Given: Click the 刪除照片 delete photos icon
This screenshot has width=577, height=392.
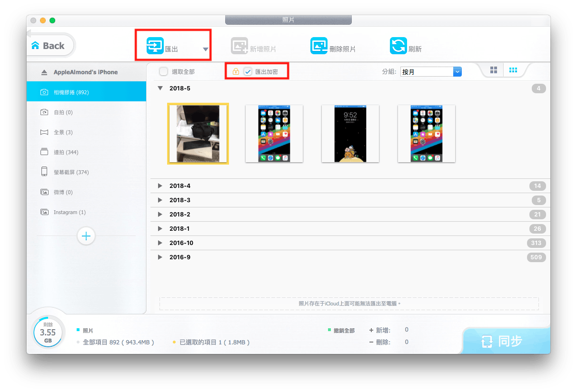Looking at the screenshot, I should tap(319, 45).
